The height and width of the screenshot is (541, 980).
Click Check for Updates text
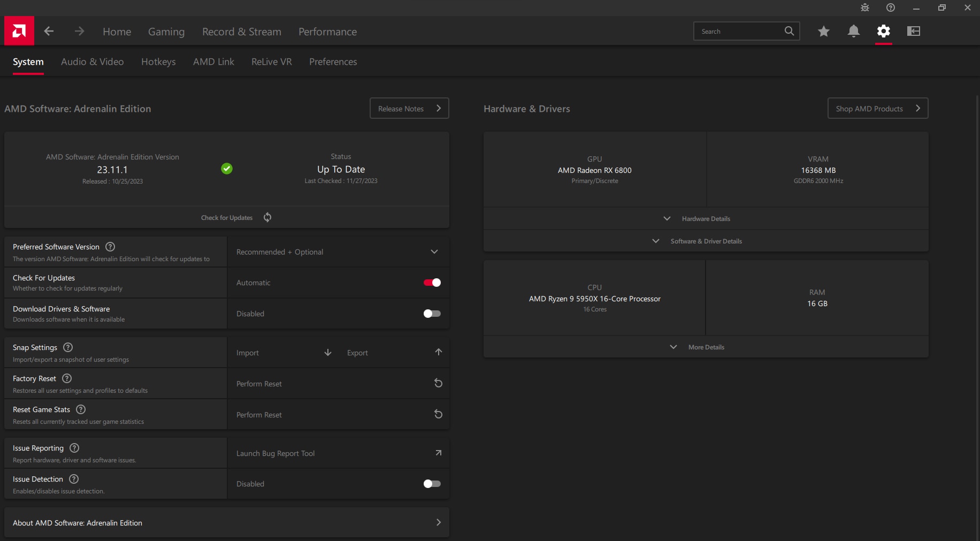(x=227, y=218)
